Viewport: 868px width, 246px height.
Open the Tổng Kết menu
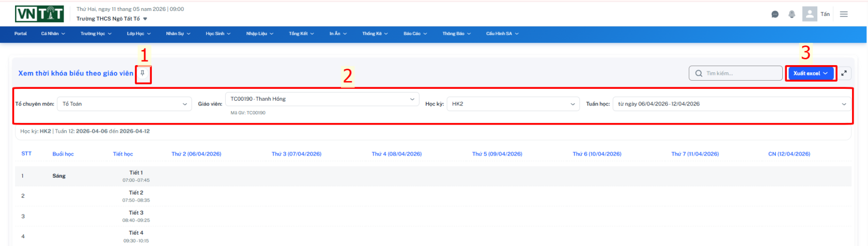(301, 34)
